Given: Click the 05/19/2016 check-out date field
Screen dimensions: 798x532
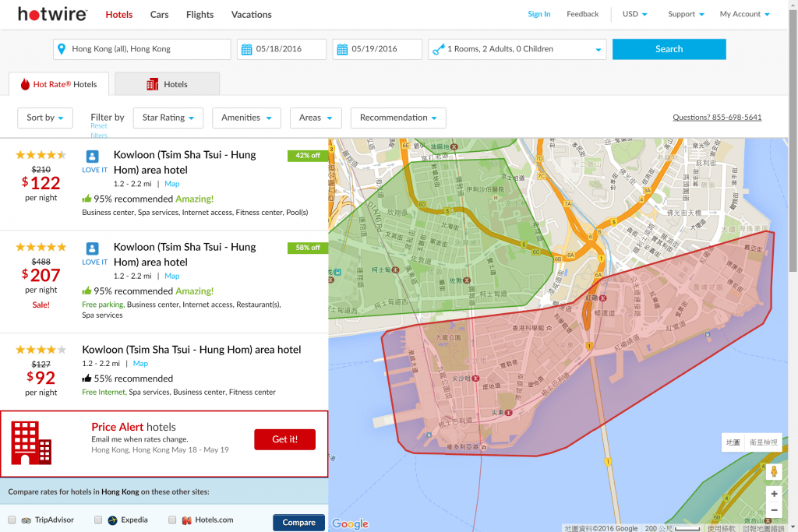Looking at the screenshot, I should click(377, 49).
